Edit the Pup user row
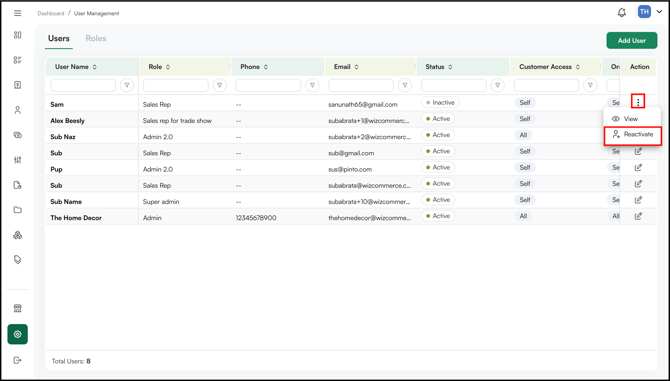Screen dimensions: 670x381 pyautogui.click(x=638, y=168)
